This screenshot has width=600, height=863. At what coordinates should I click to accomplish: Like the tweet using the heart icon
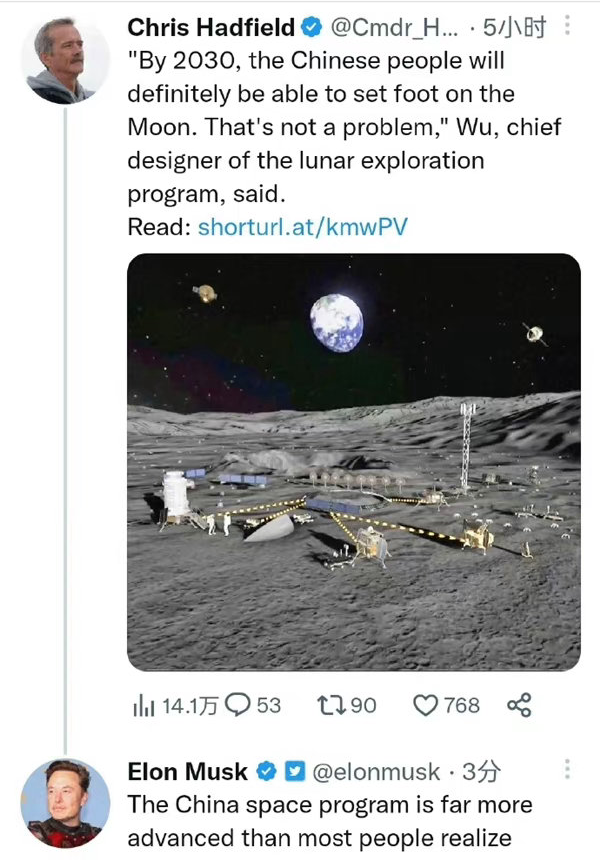[427, 705]
